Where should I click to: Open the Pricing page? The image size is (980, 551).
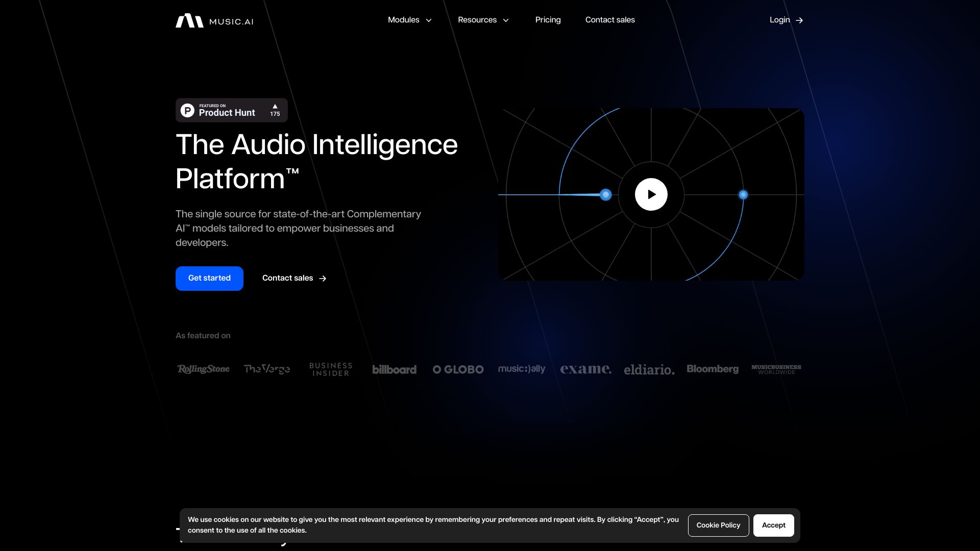[548, 20]
